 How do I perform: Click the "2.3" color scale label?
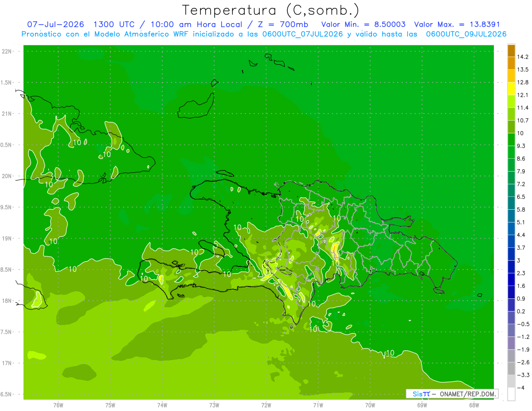coord(521,273)
